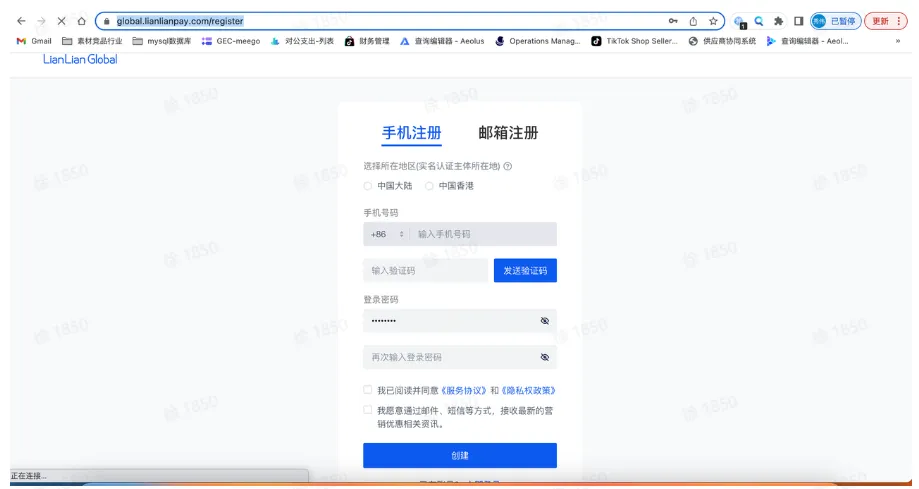
Task: Open the 《隐私权政策》 link
Action: 528,390
